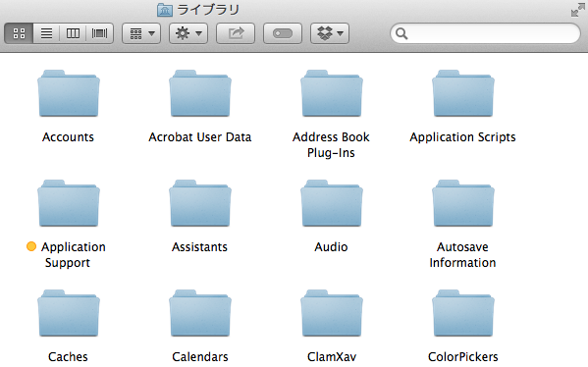Open the item arrangement dropdown

click(141, 33)
